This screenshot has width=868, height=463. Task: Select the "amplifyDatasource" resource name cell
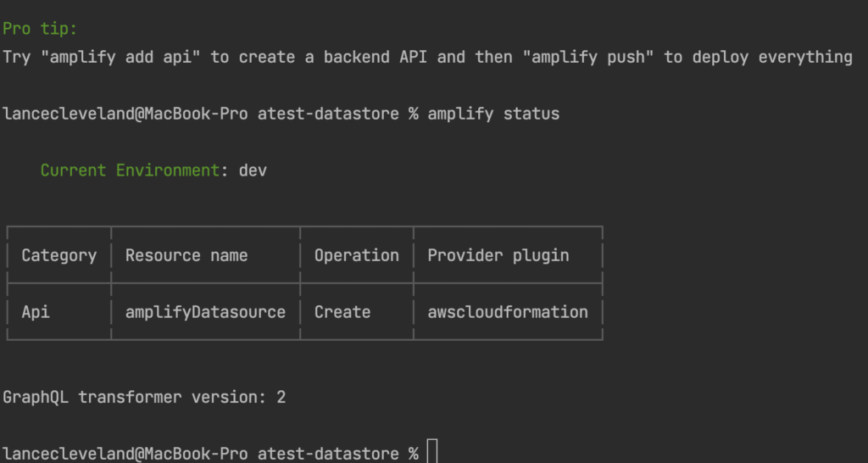coord(205,312)
